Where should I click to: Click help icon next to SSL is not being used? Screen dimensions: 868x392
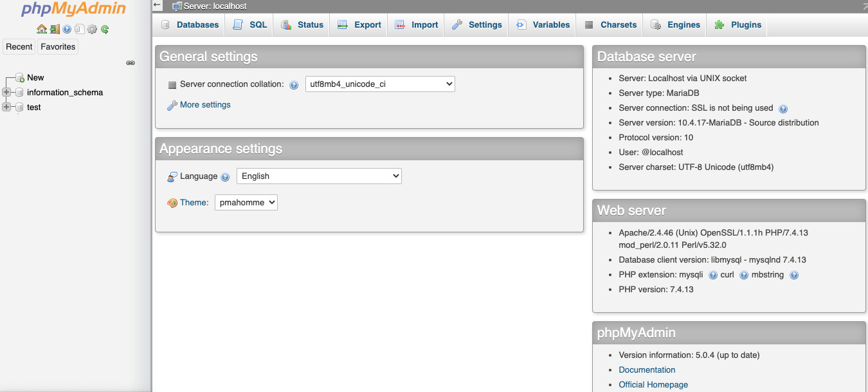tap(783, 109)
